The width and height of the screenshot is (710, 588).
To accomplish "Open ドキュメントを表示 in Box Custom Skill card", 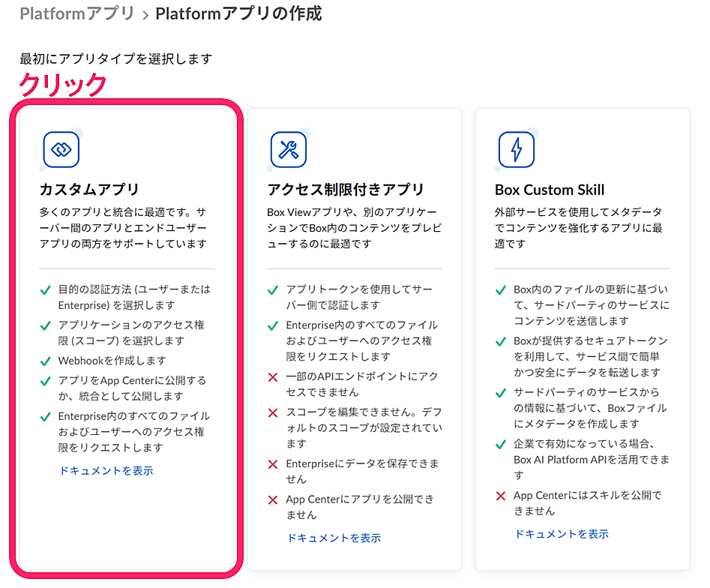I will coord(562,534).
